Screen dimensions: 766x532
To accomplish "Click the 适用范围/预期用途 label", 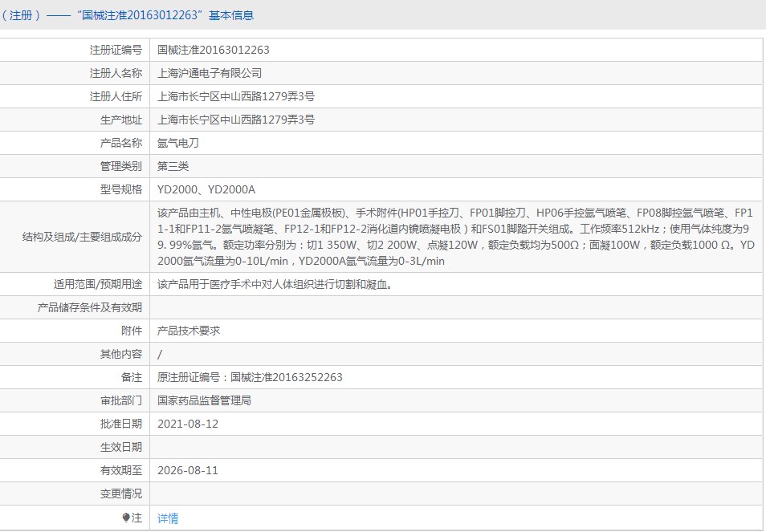I will click(x=98, y=284).
